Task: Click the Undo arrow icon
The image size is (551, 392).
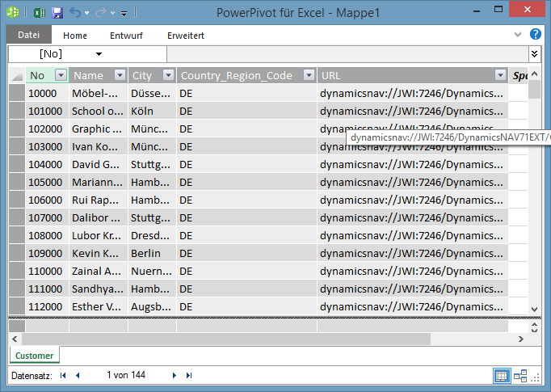Action: coord(75,13)
